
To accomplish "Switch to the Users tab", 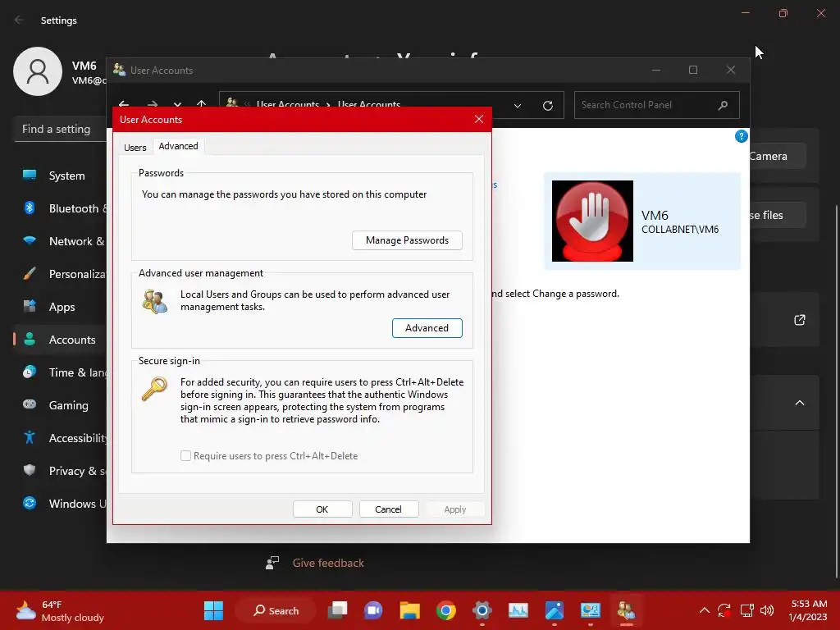I will coord(135,148).
